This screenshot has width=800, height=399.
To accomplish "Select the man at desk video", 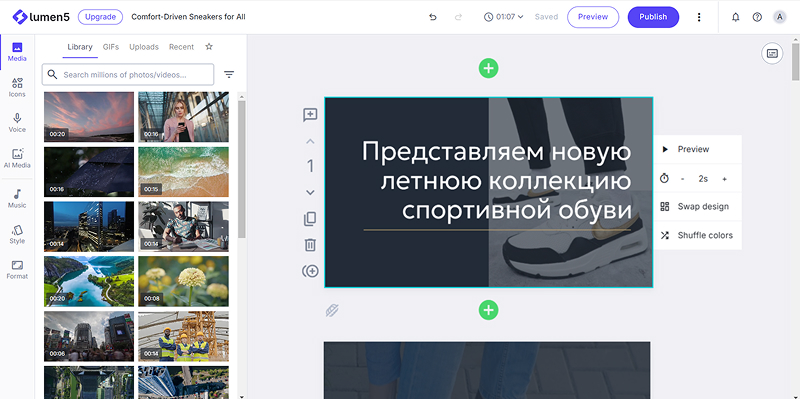I will tap(184, 227).
